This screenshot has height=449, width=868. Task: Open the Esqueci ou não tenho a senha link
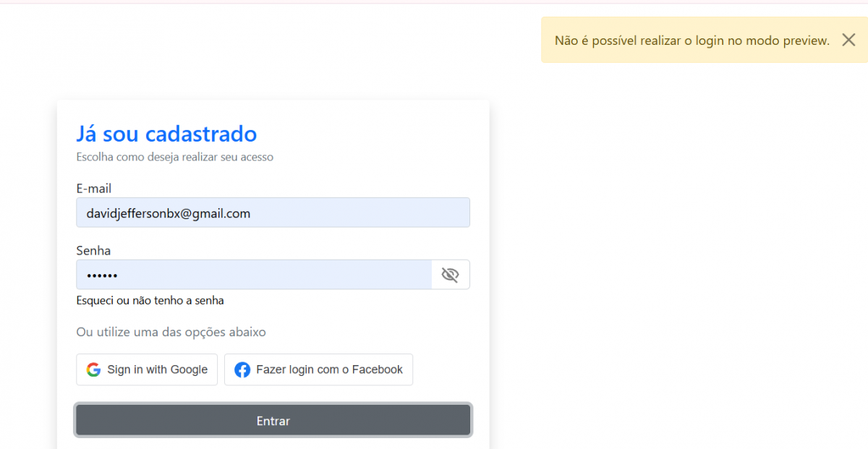coord(150,300)
